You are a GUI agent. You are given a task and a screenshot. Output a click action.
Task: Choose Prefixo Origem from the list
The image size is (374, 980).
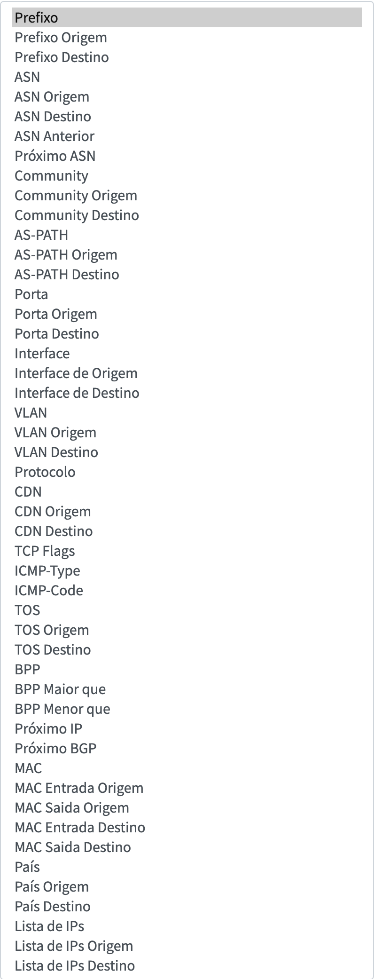coord(187,37)
